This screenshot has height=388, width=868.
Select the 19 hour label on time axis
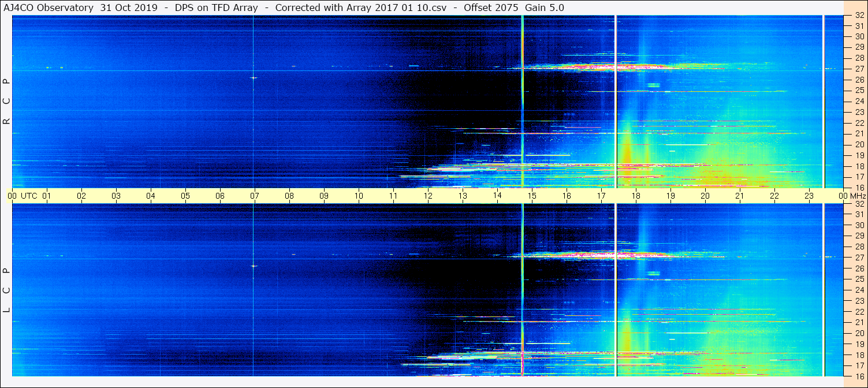670,196
